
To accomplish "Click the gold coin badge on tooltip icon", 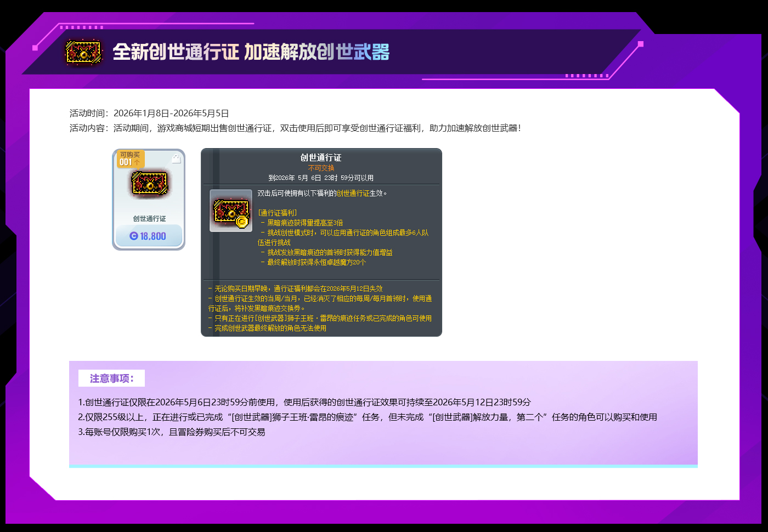I will pyautogui.click(x=241, y=221).
